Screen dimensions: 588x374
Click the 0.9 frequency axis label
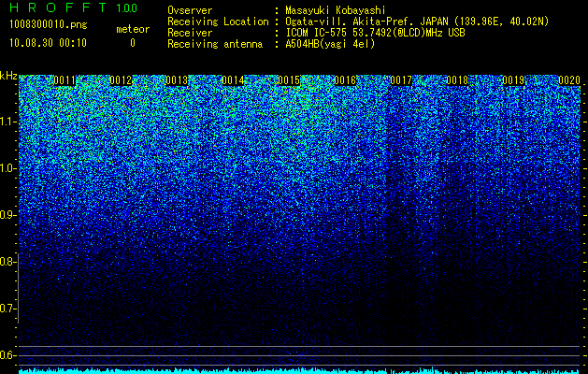[8, 215]
